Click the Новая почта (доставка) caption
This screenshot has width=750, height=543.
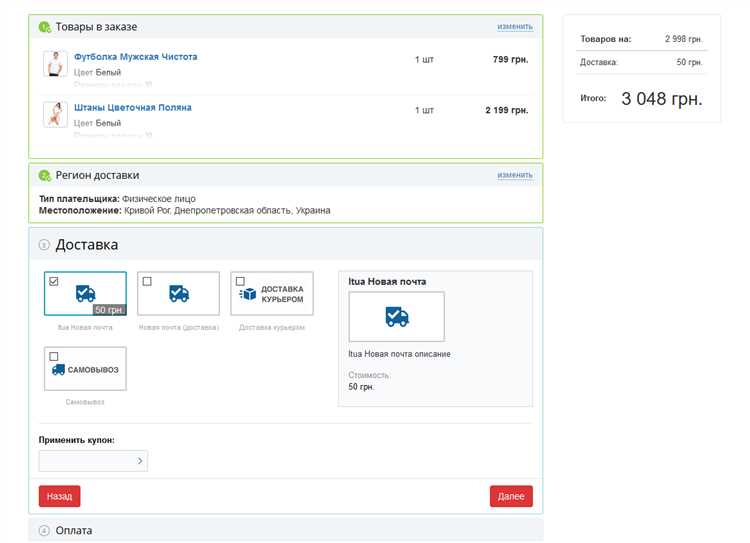pyautogui.click(x=179, y=328)
